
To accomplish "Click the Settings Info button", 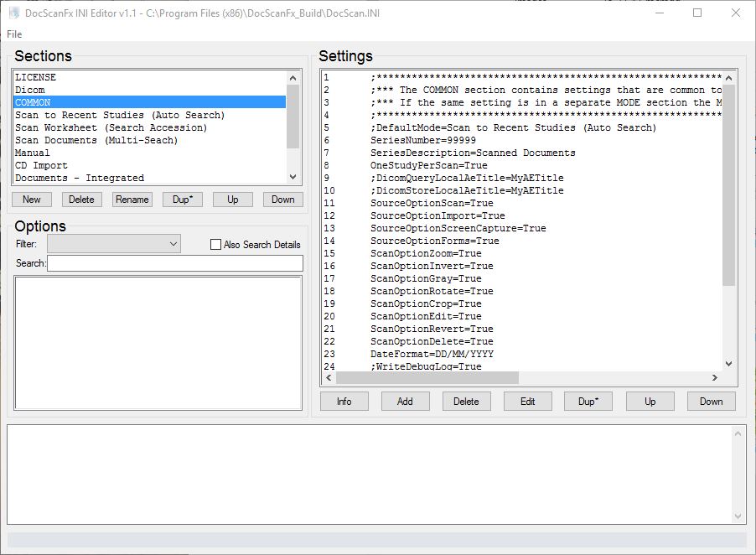I will [344, 402].
